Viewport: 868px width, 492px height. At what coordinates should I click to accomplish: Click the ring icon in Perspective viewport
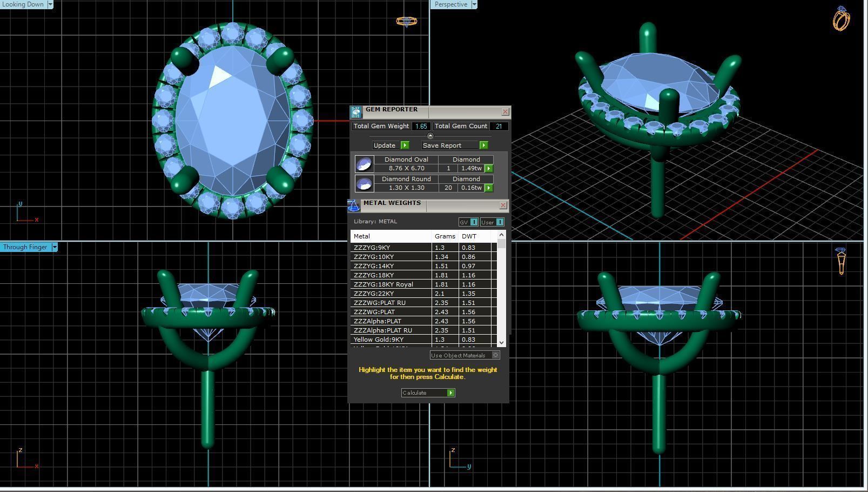click(x=841, y=18)
